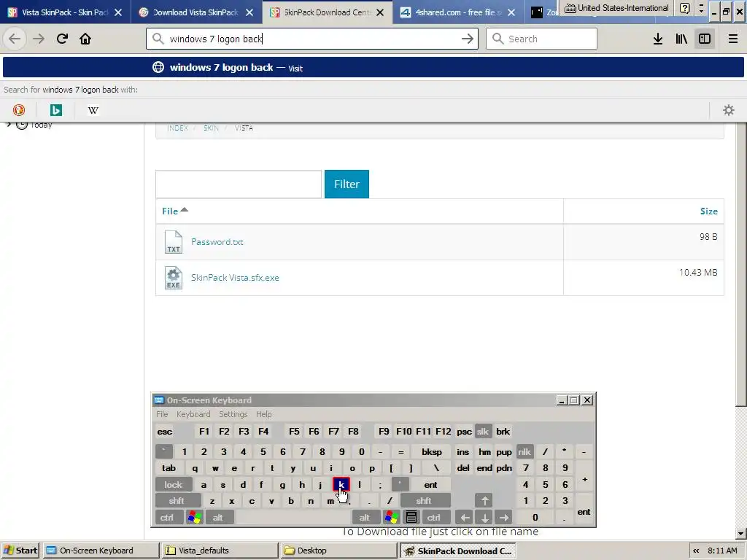Click the page scrollbar down arrow

pyautogui.click(x=741, y=533)
